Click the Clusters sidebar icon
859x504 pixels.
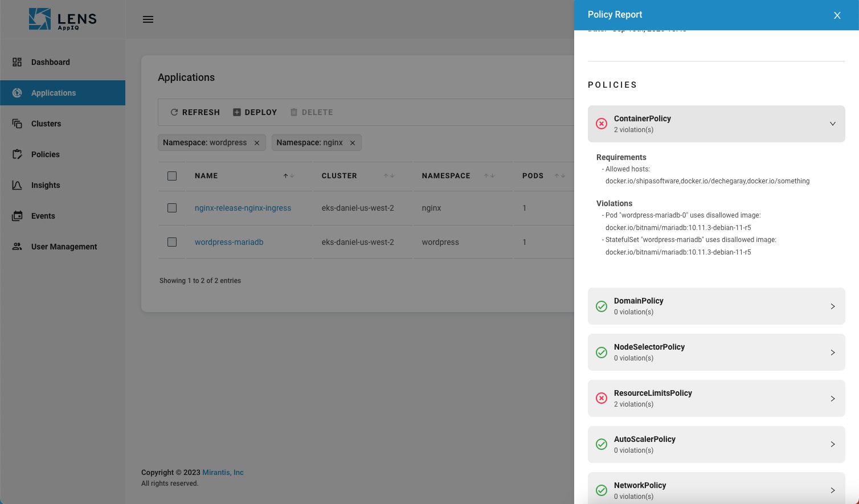(x=17, y=124)
